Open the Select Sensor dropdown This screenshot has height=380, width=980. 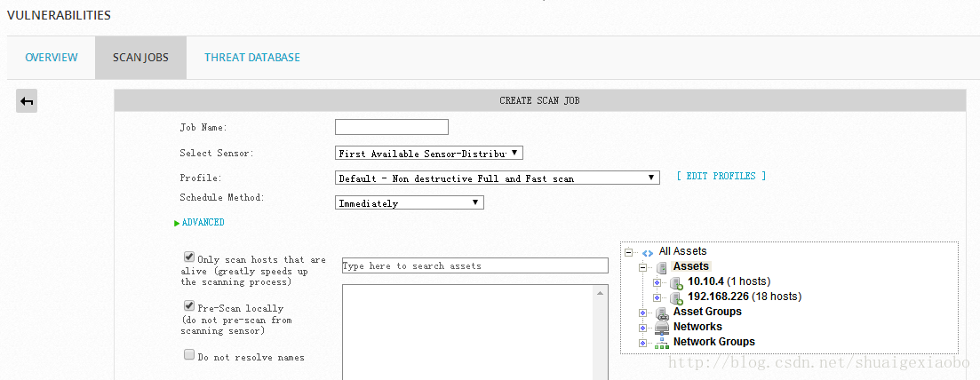point(429,153)
